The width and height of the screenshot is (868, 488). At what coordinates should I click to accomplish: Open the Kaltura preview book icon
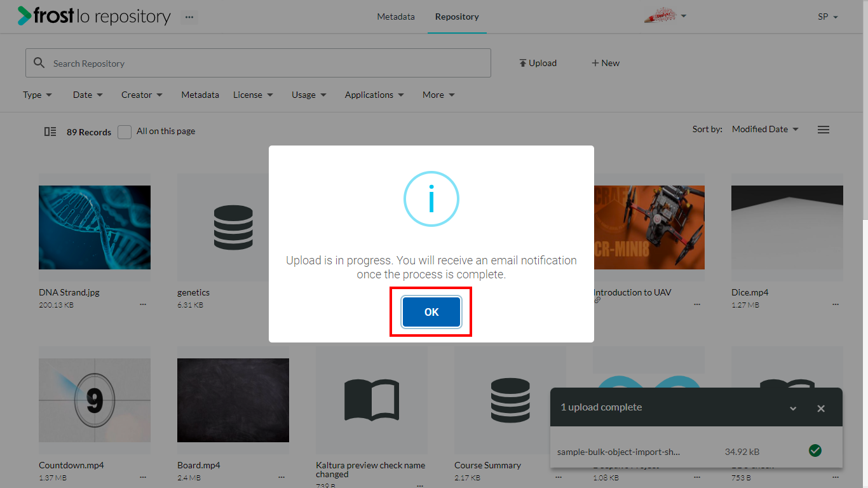tap(372, 400)
